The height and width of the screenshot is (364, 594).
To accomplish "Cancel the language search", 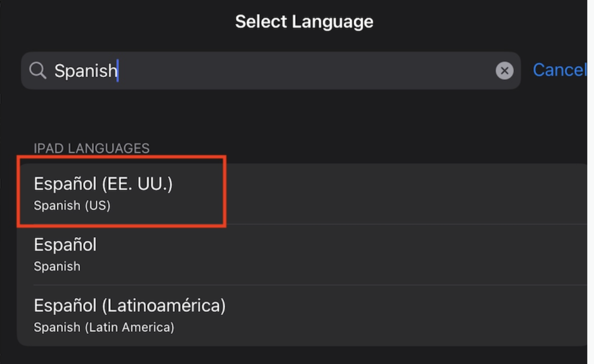I will point(559,70).
